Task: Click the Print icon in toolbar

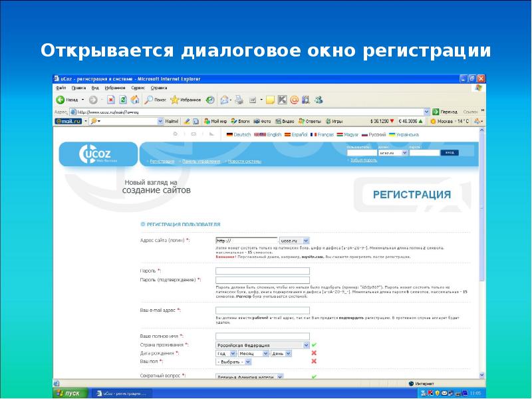Action: coord(239,100)
